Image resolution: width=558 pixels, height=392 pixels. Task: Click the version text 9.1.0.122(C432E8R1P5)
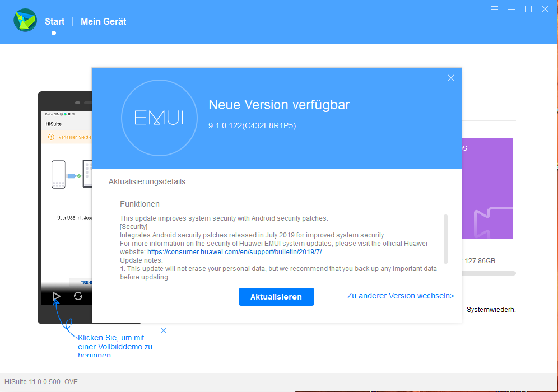tap(252, 125)
